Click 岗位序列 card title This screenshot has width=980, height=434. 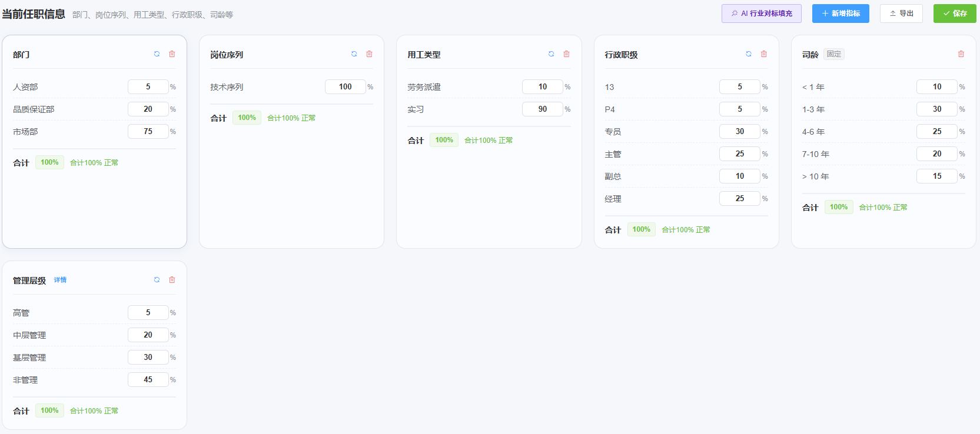tap(227, 55)
